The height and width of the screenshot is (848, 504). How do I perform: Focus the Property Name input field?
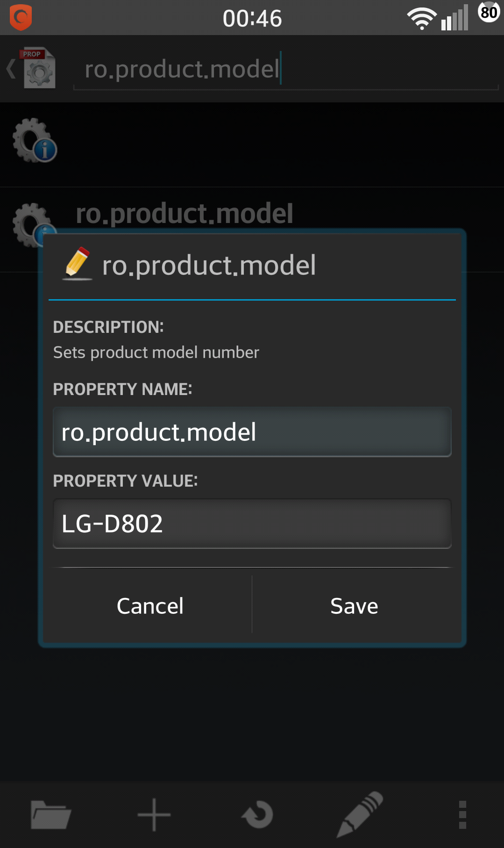(x=252, y=432)
